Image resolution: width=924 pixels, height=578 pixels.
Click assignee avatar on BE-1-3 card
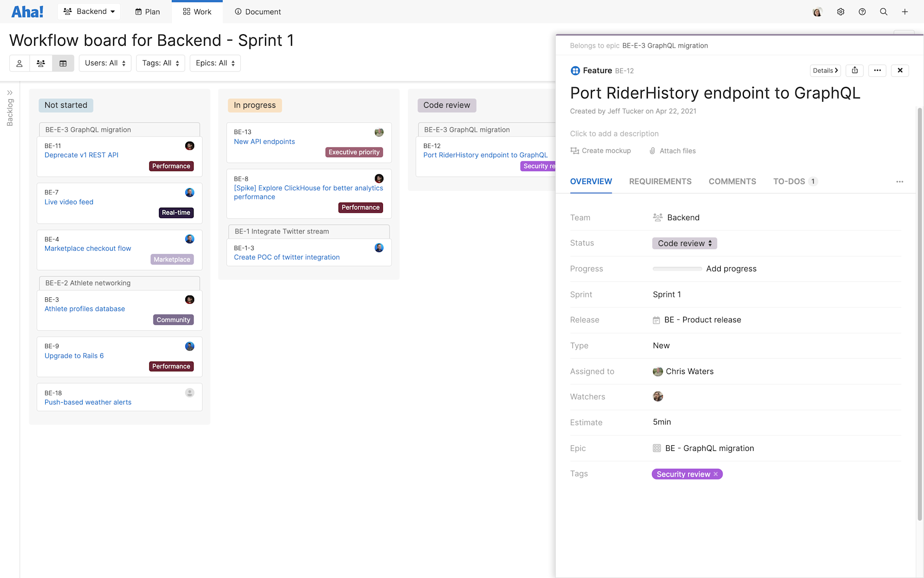point(379,248)
